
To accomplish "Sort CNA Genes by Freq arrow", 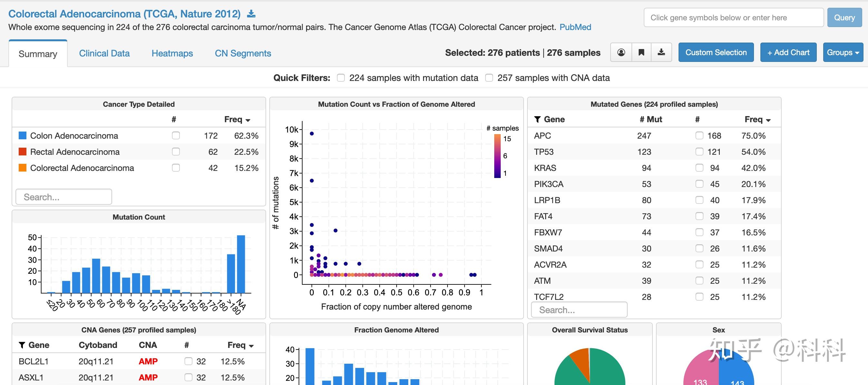I will coord(251,346).
